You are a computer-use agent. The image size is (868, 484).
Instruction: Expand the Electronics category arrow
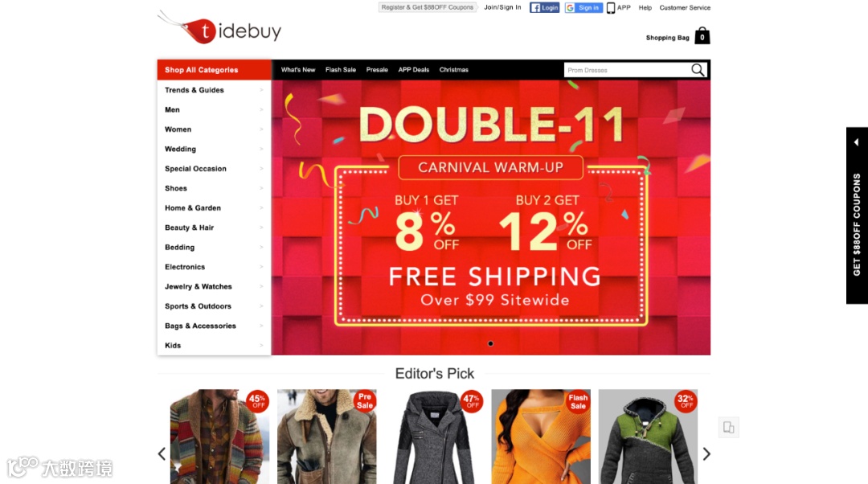261,267
